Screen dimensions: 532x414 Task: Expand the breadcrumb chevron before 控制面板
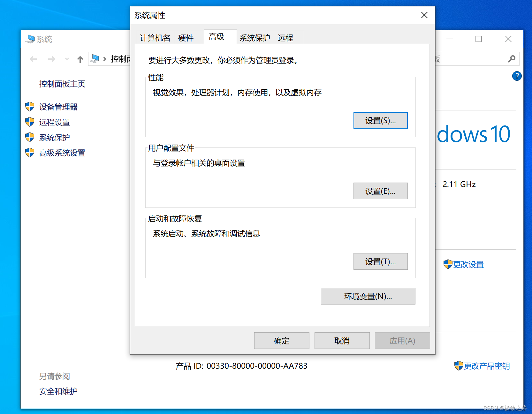tap(105, 59)
